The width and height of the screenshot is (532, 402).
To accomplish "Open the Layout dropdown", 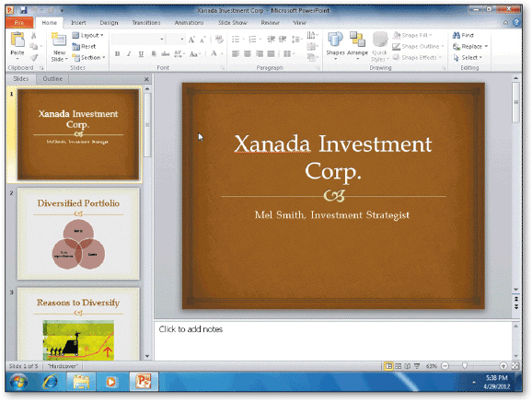I will coord(87,35).
